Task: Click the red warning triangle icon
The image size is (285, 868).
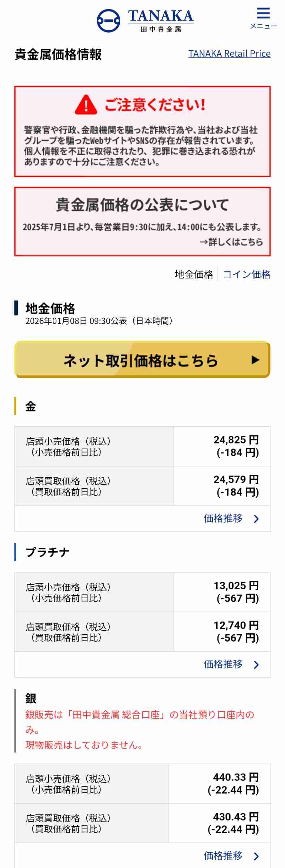Action: (86, 105)
